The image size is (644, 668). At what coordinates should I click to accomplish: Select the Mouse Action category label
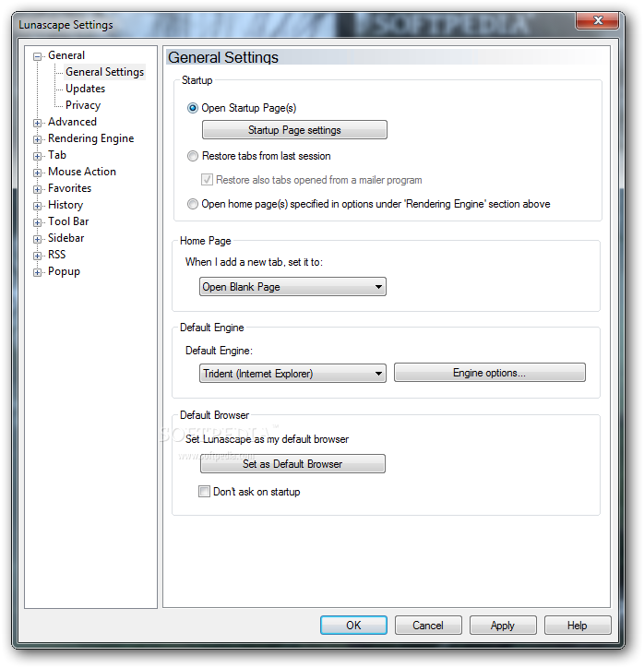pos(82,172)
